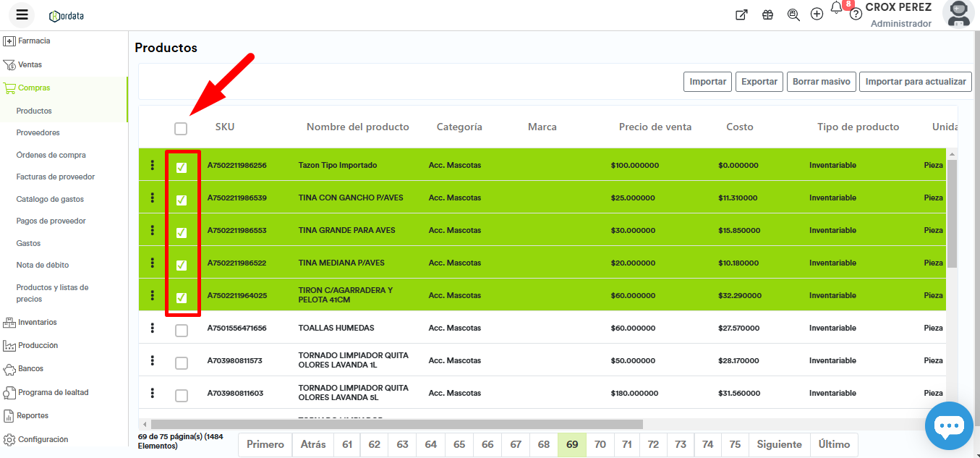Go to page 70 in pagination
This screenshot has height=458, width=980.
(600, 444)
